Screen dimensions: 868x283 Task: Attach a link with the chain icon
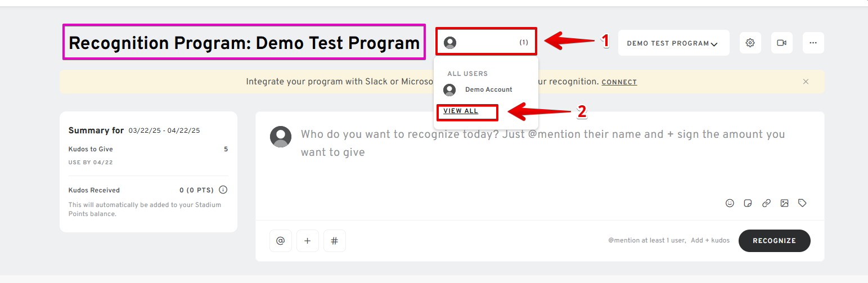(766, 203)
